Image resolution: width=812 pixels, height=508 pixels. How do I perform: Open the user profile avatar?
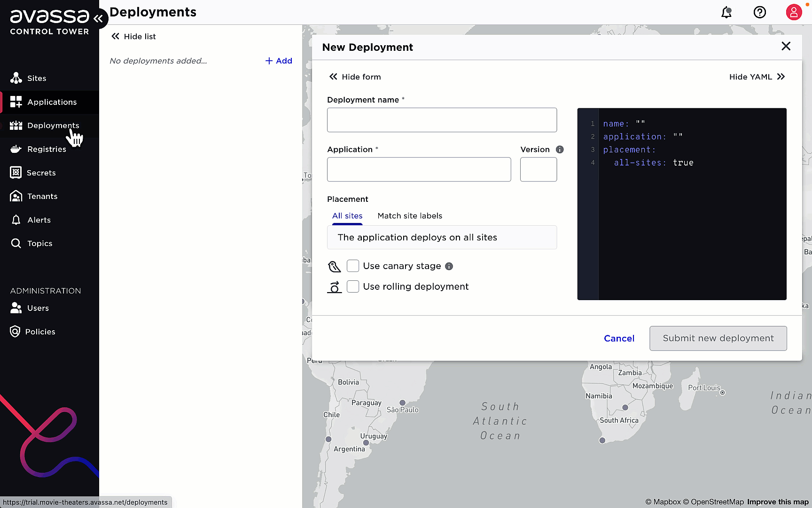point(794,12)
